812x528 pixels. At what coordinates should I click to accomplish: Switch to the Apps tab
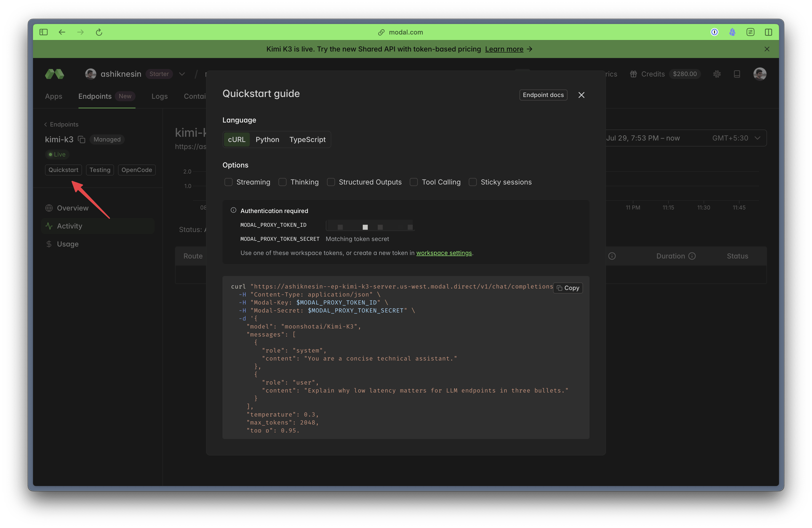click(53, 96)
